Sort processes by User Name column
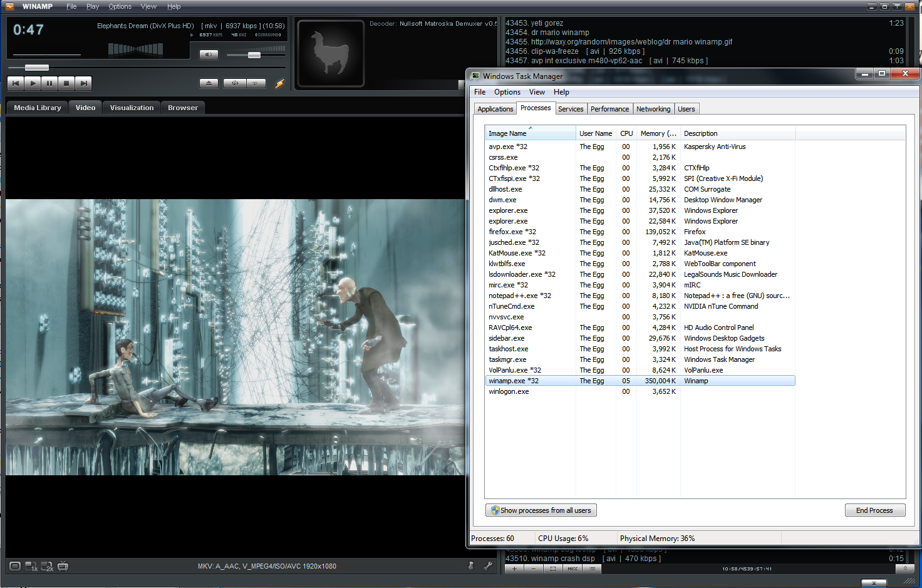This screenshot has width=922, height=588. pos(596,133)
